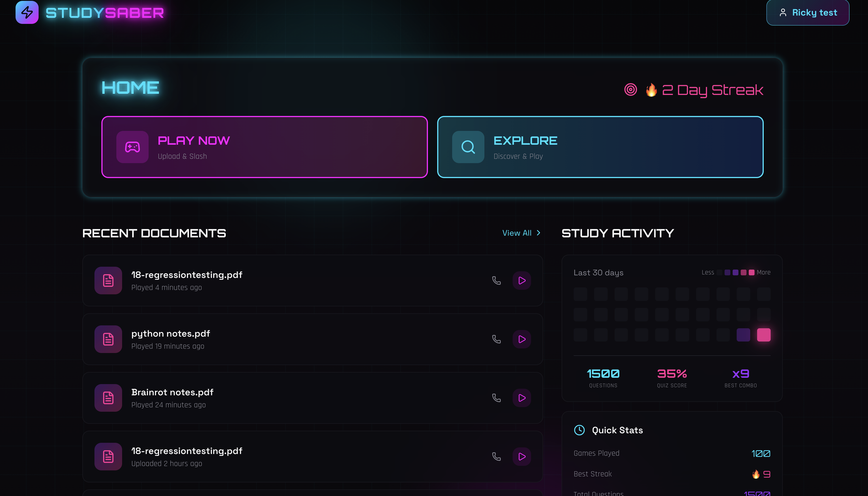Click the phone icon for the top 18-regressiontesting.pdf

(x=496, y=280)
